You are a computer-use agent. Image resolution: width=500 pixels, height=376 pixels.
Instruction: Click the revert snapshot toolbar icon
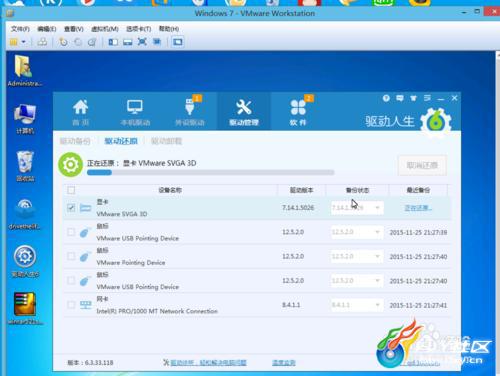pos(78,42)
